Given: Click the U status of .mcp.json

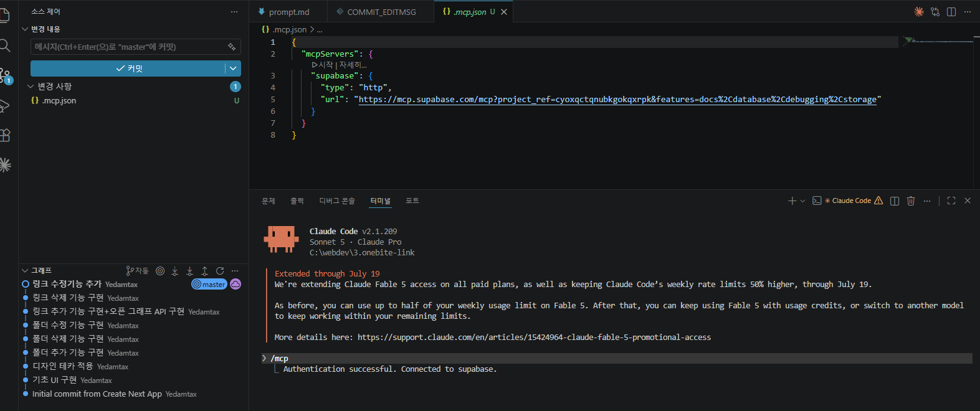Looking at the screenshot, I should (236, 100).
